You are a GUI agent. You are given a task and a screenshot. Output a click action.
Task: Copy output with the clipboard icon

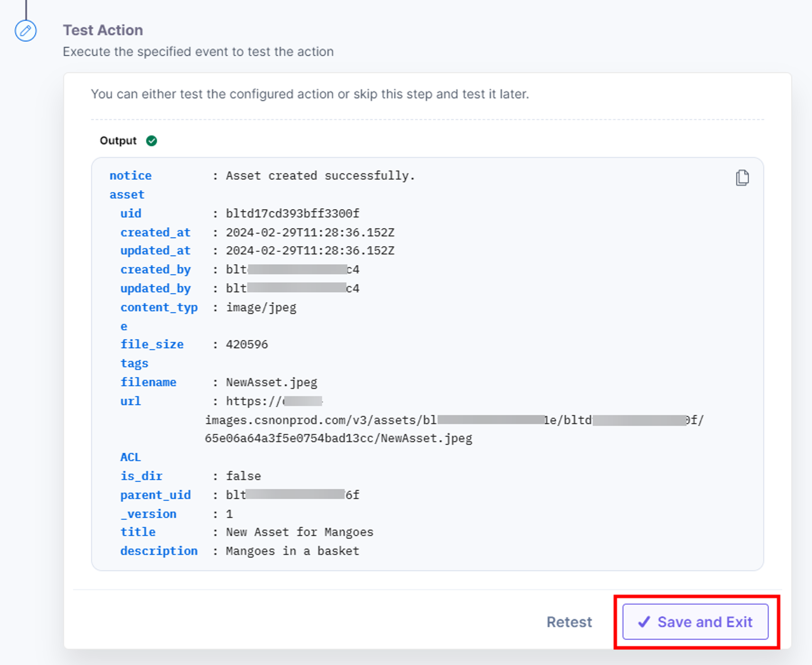[742, 178]
